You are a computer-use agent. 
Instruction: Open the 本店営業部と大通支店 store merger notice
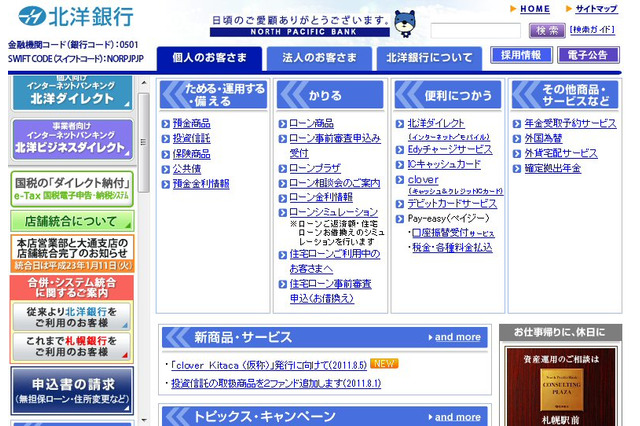pos(72,253)
